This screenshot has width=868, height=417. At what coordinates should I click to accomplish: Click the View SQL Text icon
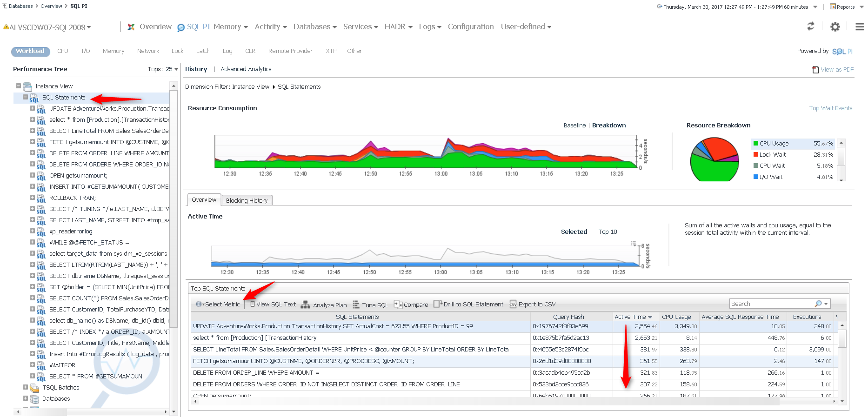253,304
